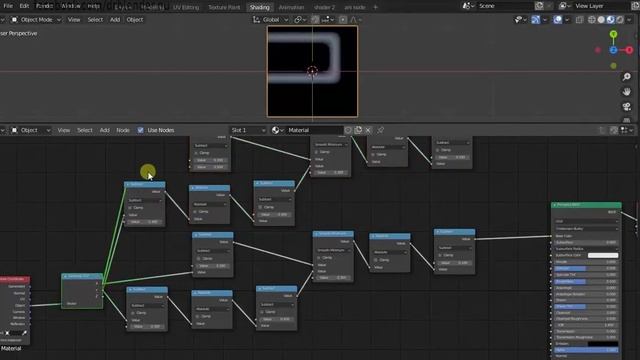The height and width of the screenshot is (360, 640).
Task: Toggle the pin icon in node editor
Action: pyautogui.click(x=380, y=130)
